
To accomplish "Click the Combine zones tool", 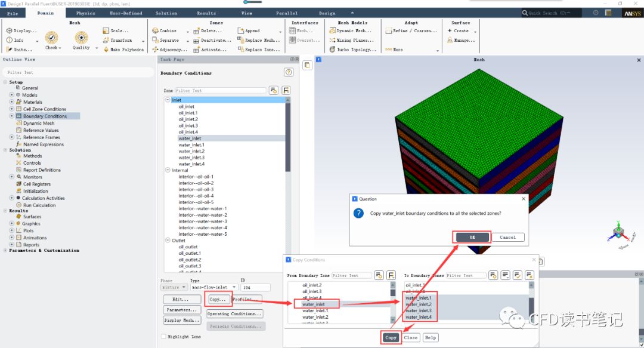I will point(165,31).
